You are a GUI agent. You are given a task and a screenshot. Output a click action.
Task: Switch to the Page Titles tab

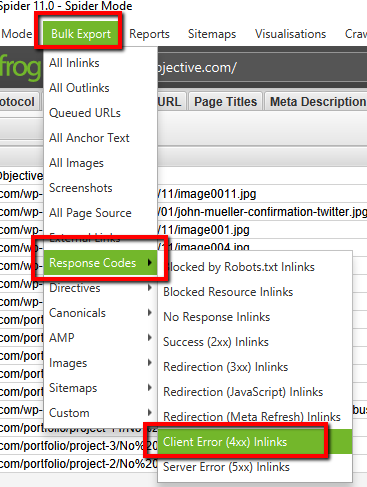pyautogui.click(x=226, y=101)
